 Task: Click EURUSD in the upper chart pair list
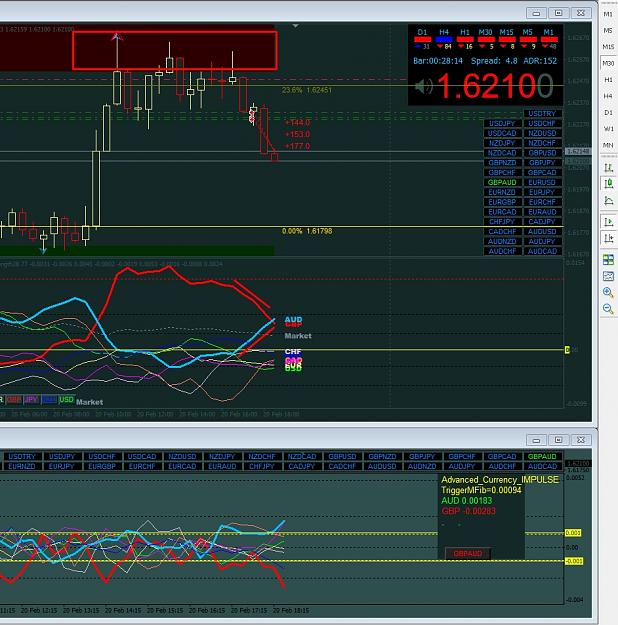click(542, 183)
